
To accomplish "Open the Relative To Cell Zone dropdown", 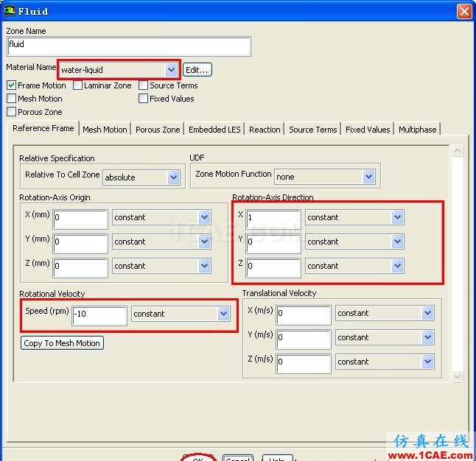I will pyautogui.click(x=141, y=177).
